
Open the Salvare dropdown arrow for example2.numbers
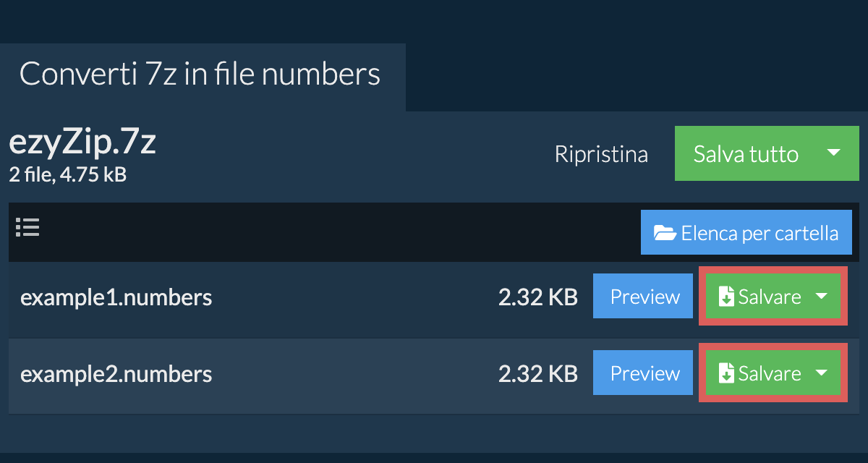pos(822,373)
